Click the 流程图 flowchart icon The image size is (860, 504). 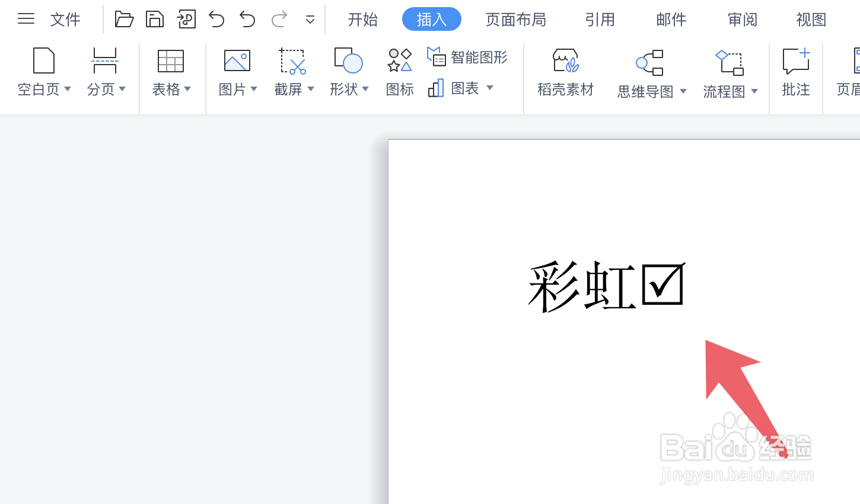point(730,62)
